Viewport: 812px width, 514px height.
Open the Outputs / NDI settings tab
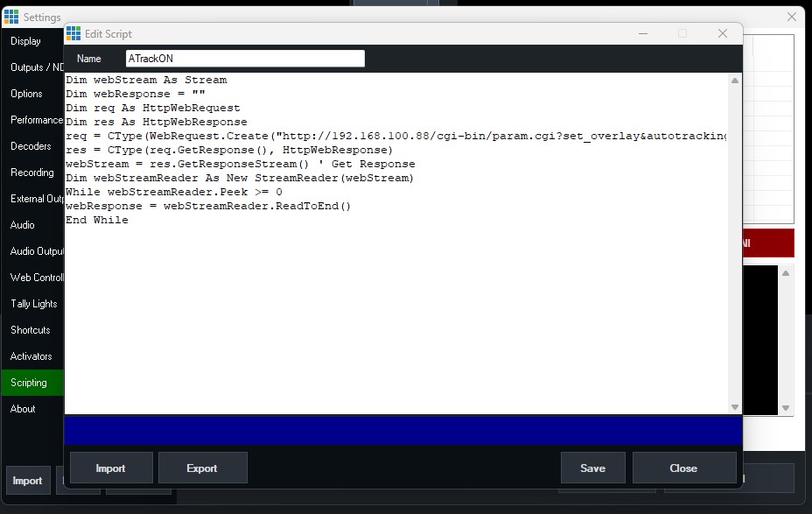[32, 67]
